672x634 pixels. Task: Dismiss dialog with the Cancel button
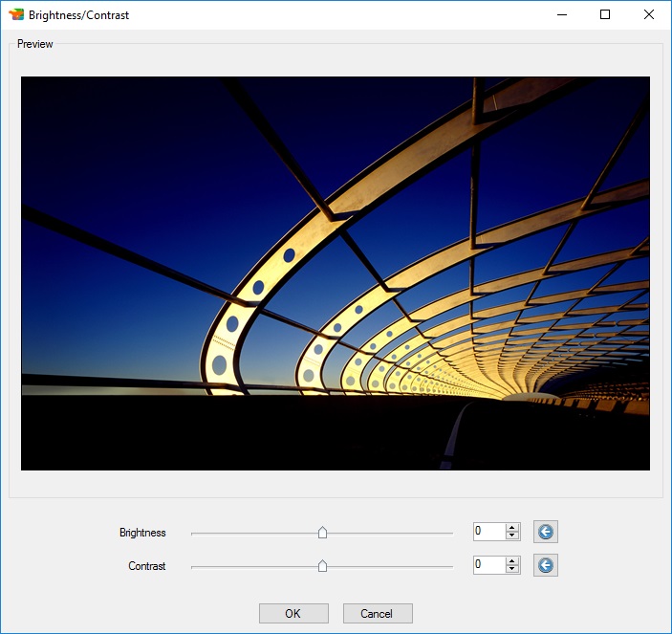[x=378, y=613]
